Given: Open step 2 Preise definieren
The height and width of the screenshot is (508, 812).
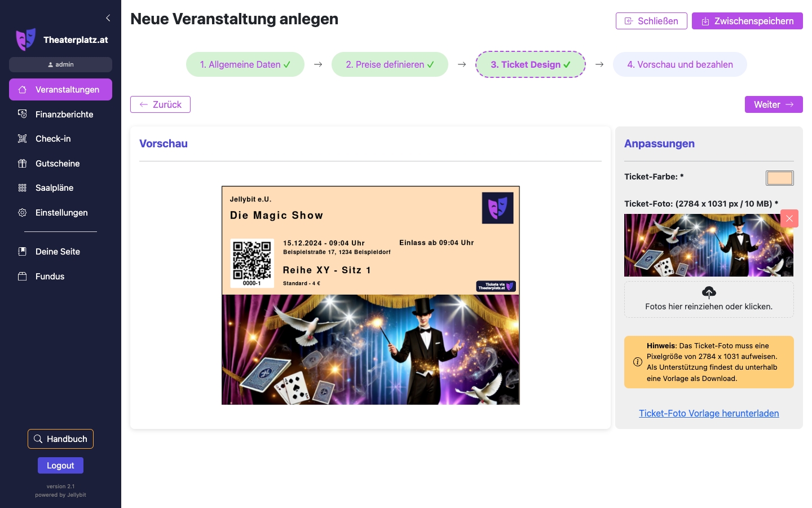Looking at the screenshot, I should (x=390, y=64).
